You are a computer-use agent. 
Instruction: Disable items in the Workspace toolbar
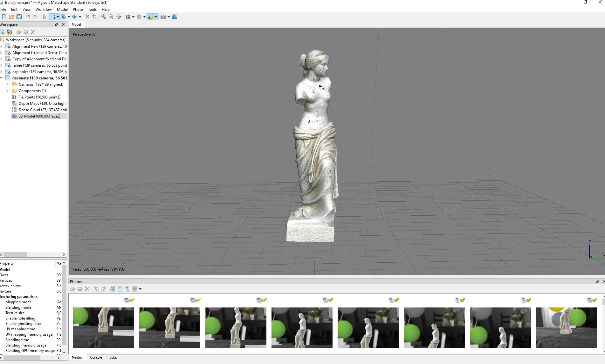[x=26, y=32]
